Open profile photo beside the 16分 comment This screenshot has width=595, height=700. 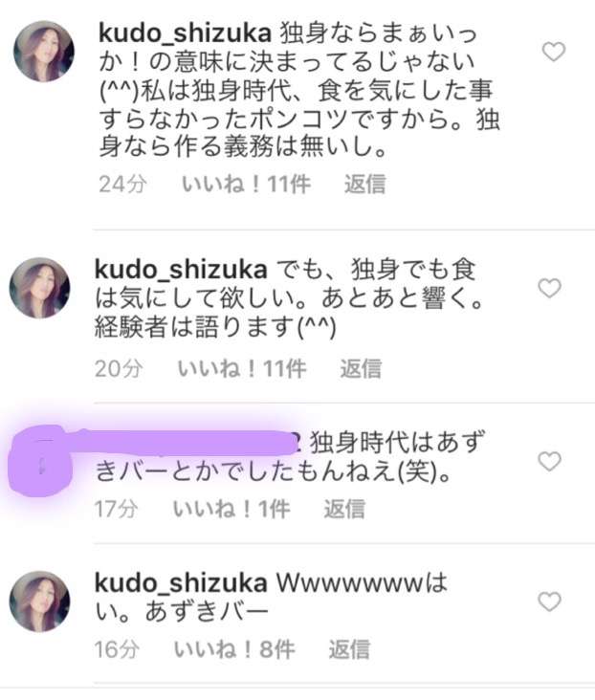point(40,602)
